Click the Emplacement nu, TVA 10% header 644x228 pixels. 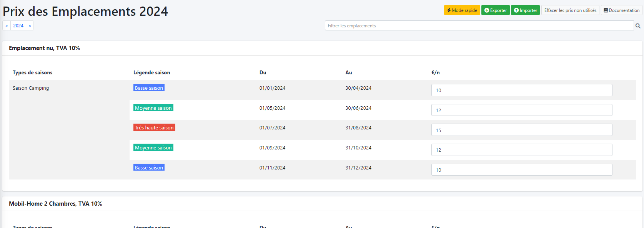pyautogui.click(x=45, y=48)
